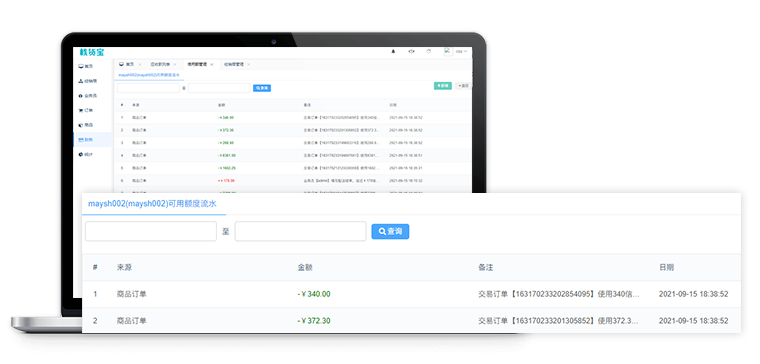Viewport: 760px width, 364px height.
Task: Switch to the second tab in tab bar
Action: tap(159, 64)
